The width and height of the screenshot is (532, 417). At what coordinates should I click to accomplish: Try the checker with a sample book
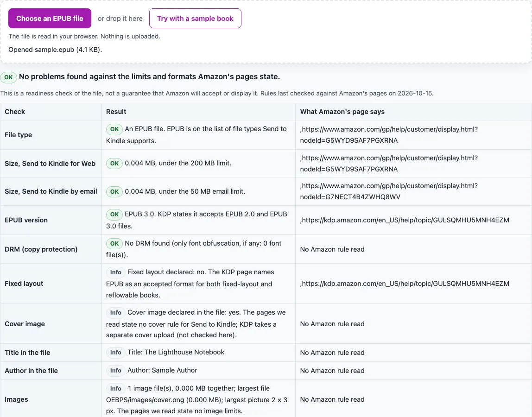pos(195,19)
